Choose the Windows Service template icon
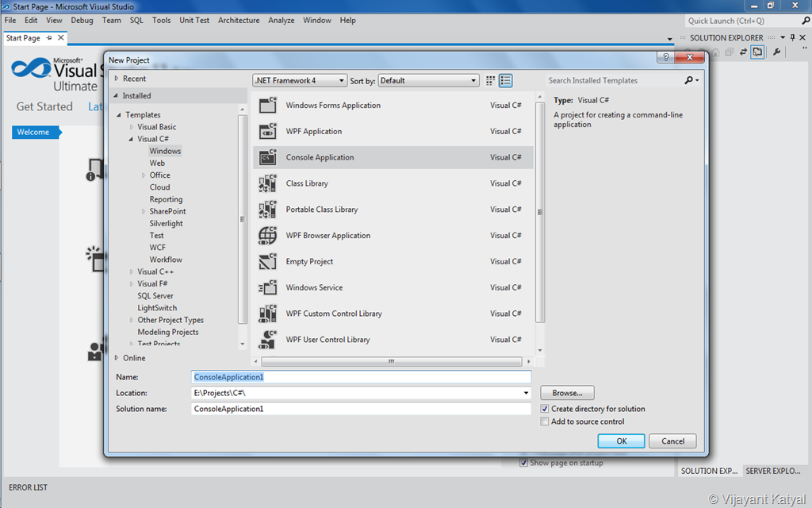Screen dimensions: 812x508 pyautogui.click(x=268, y=287)
